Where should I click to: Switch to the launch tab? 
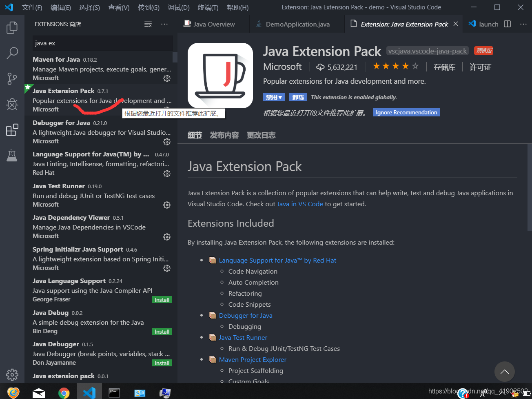(483, 24)
